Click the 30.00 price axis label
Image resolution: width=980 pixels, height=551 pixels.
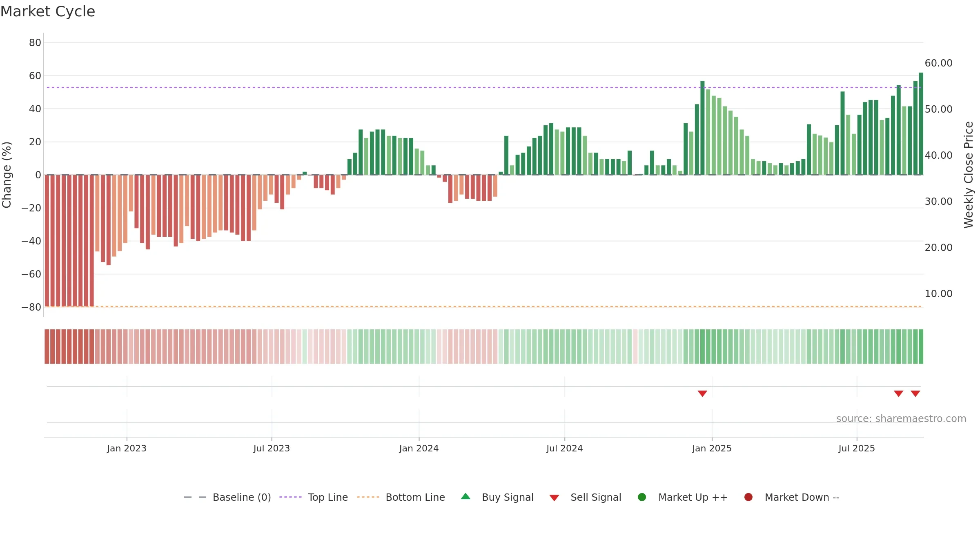tap(938, 202)
